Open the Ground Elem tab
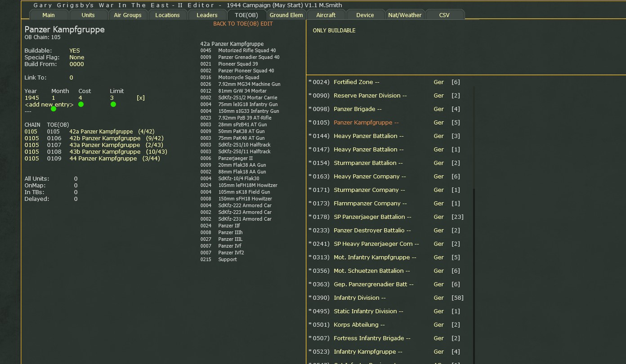The image size is (626, 364). 286,14
